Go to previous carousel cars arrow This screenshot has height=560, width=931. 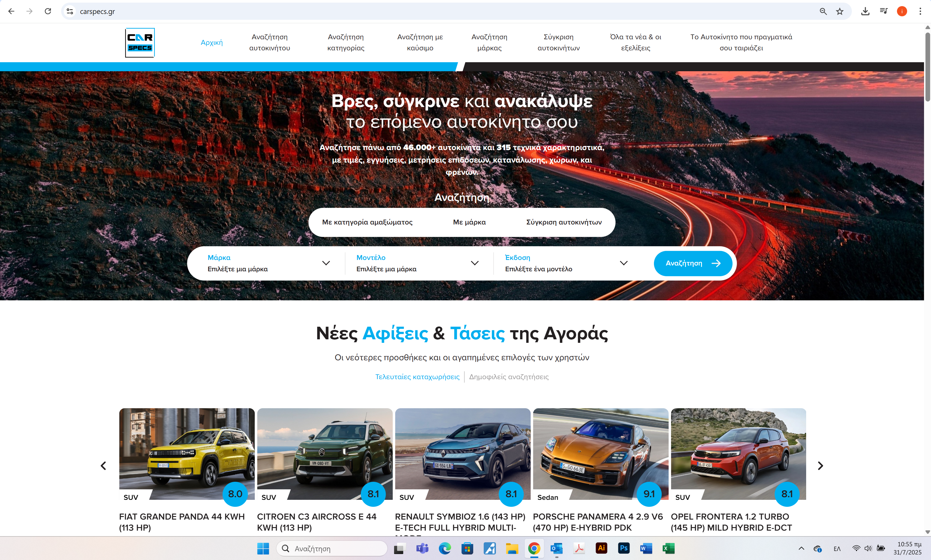click(x=104, y=466)
